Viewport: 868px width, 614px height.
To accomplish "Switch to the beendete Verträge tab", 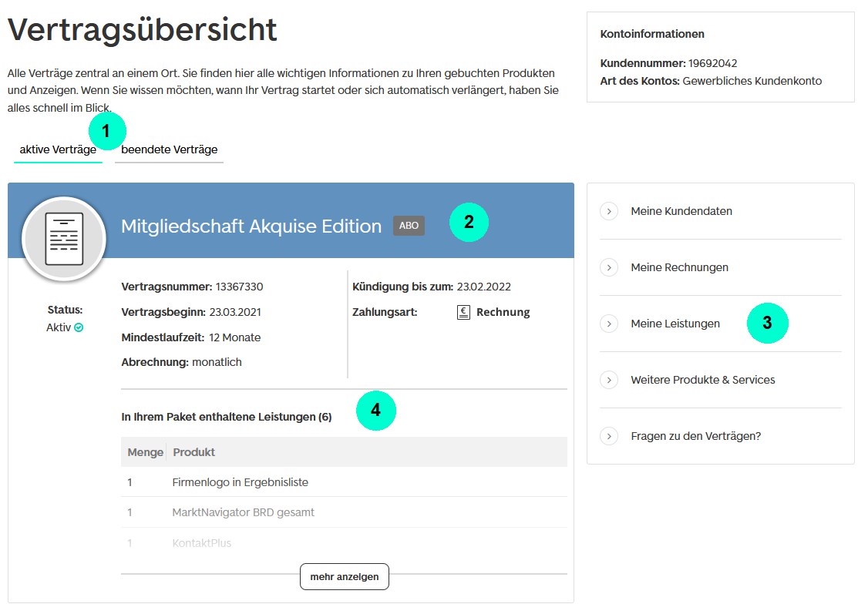I will click(169, 149).
